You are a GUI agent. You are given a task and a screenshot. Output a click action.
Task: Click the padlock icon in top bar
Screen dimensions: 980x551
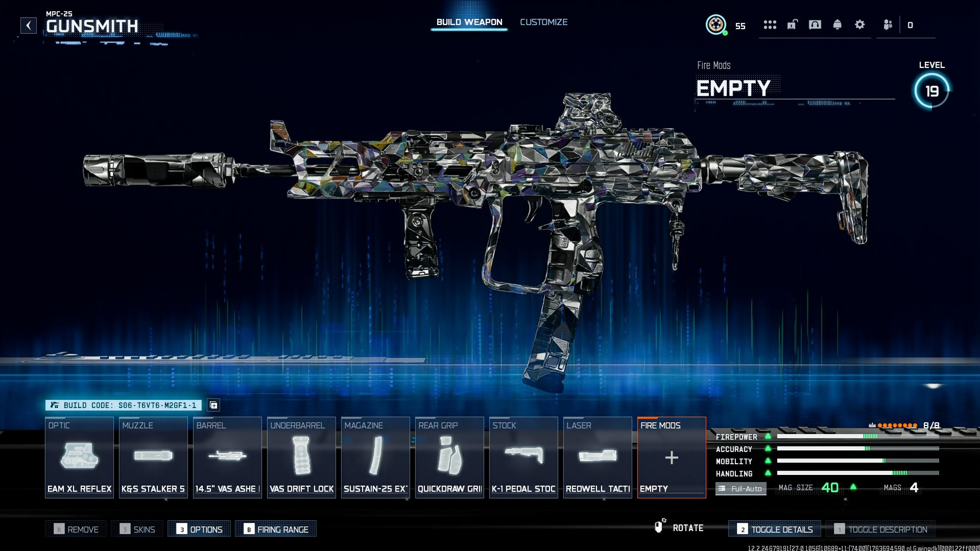point(792,25)
